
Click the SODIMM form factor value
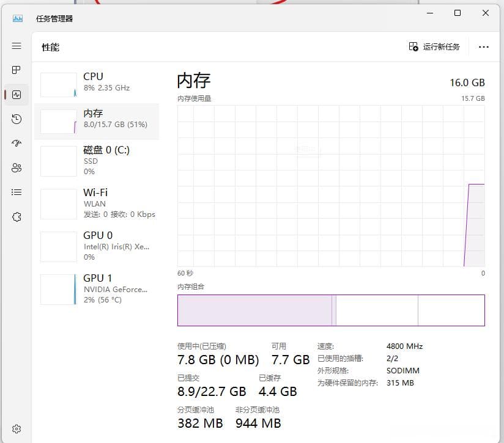pos(402,371)
